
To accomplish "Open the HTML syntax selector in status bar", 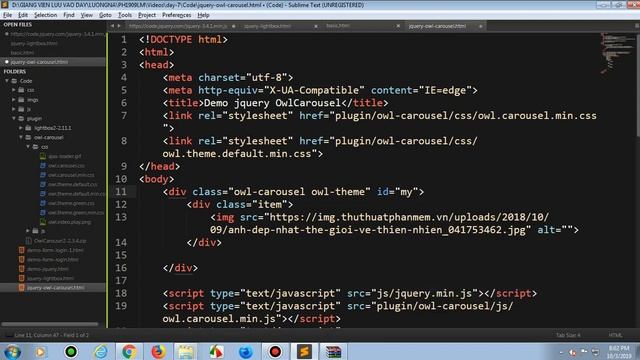I will 616,335.
